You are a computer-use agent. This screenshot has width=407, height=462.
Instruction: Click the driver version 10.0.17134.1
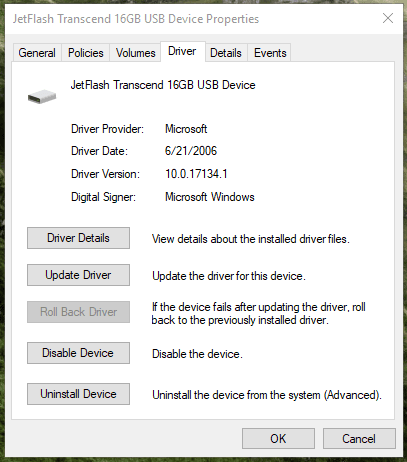pyautogui.click(x=196, y=174)
